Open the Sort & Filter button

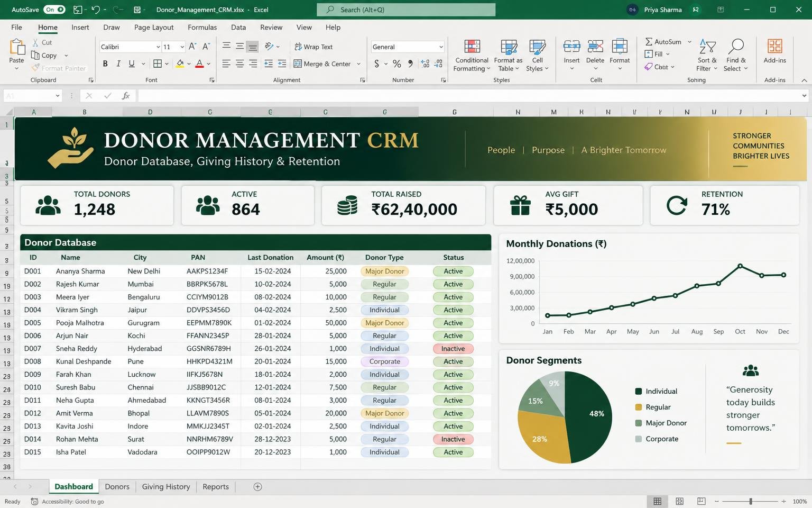(707, 55)
